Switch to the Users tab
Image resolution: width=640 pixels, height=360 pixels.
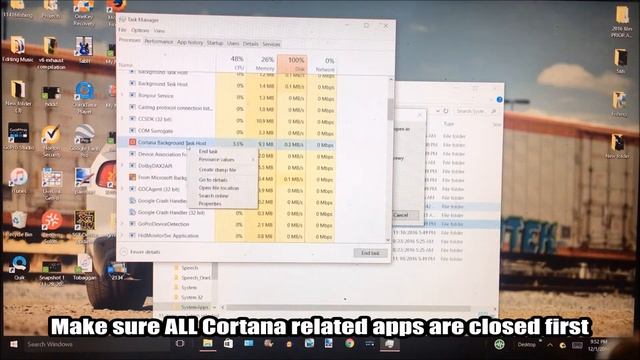point(233,43)
